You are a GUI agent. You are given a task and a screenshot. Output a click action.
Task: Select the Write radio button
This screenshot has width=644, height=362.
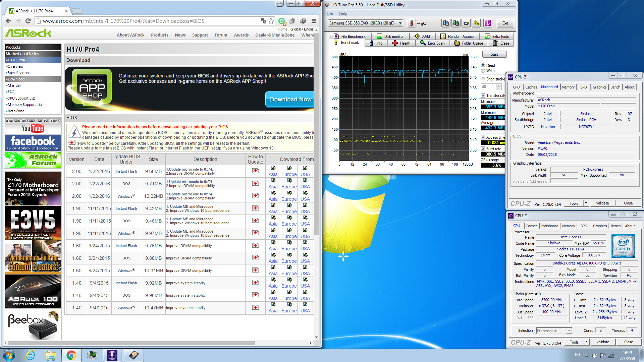(x=483, y=71)
